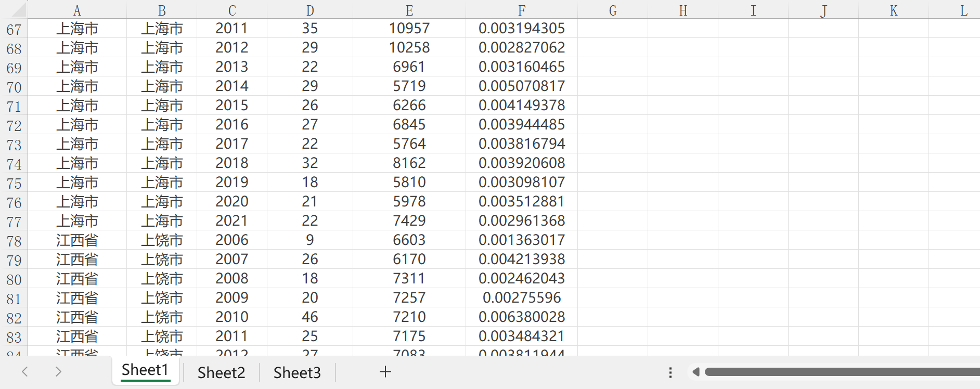The height and width of the screenshot is (389, 980).
Task: Click cell containing 0.00275596
Action: [522, 297]
